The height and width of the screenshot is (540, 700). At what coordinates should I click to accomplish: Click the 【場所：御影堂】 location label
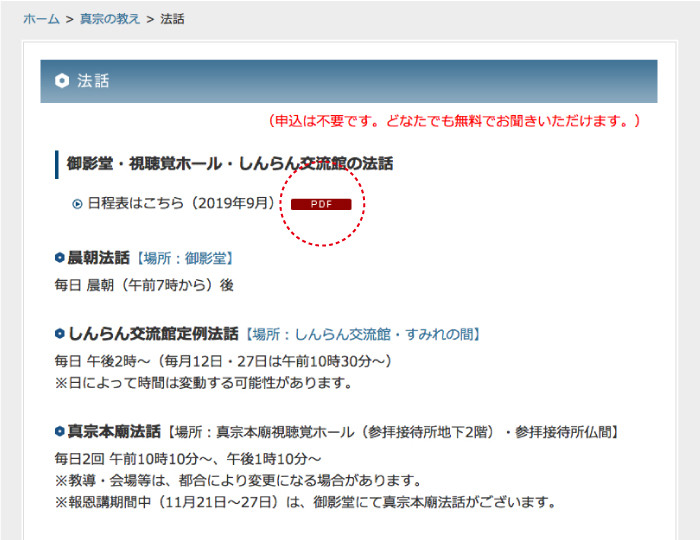183,259
